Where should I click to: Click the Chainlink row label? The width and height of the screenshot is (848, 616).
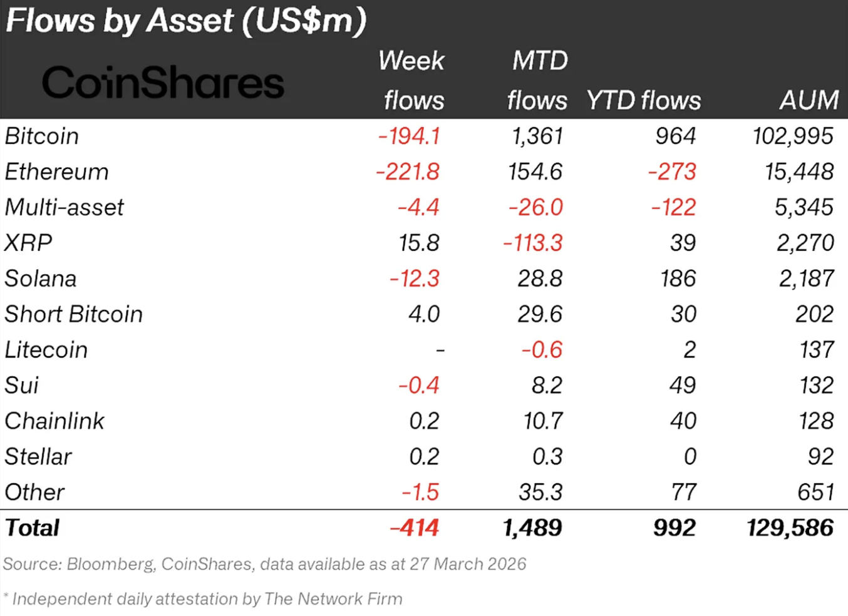tap(54, 421)
